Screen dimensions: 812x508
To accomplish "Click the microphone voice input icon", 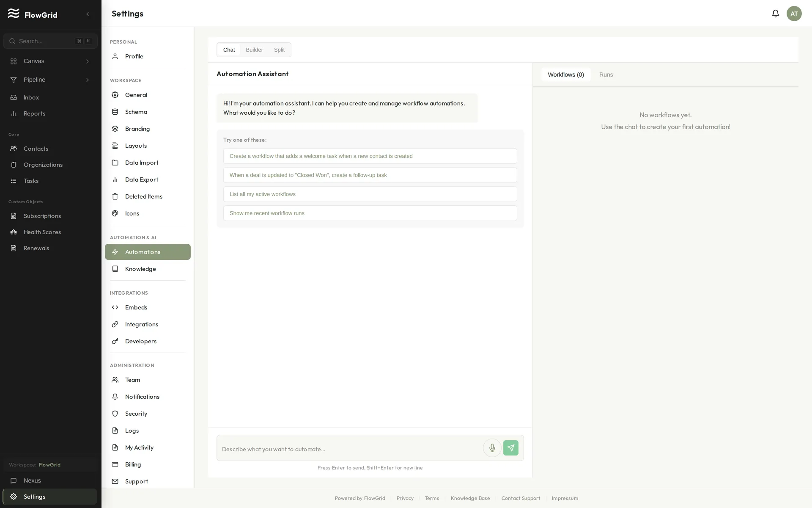I will click(x=492, y=448).
